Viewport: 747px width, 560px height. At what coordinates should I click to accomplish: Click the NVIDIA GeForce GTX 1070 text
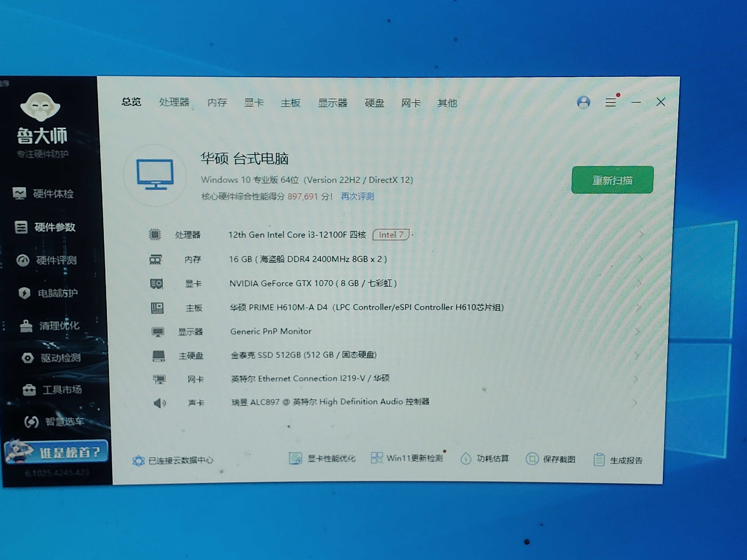(281, 283)
